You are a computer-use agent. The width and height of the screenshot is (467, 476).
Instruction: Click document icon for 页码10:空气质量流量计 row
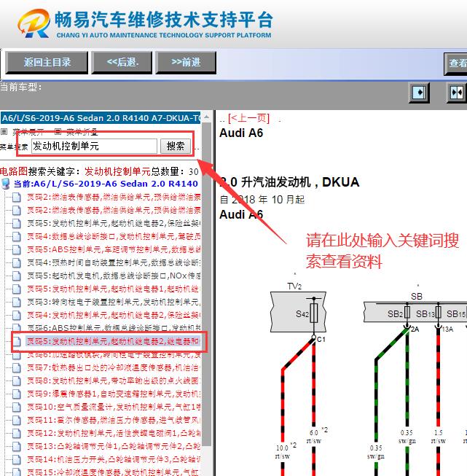click(x=16, y=407)
